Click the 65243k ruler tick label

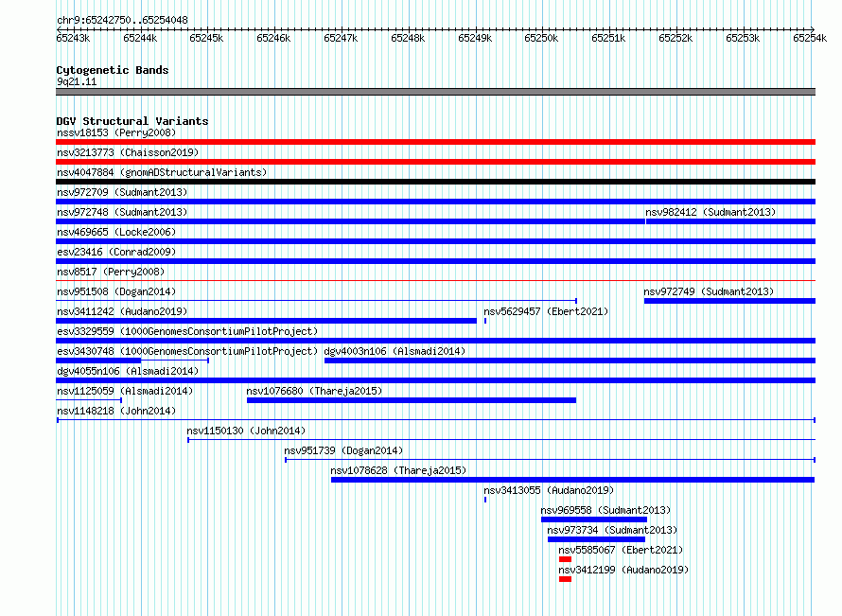click(73, 38)
